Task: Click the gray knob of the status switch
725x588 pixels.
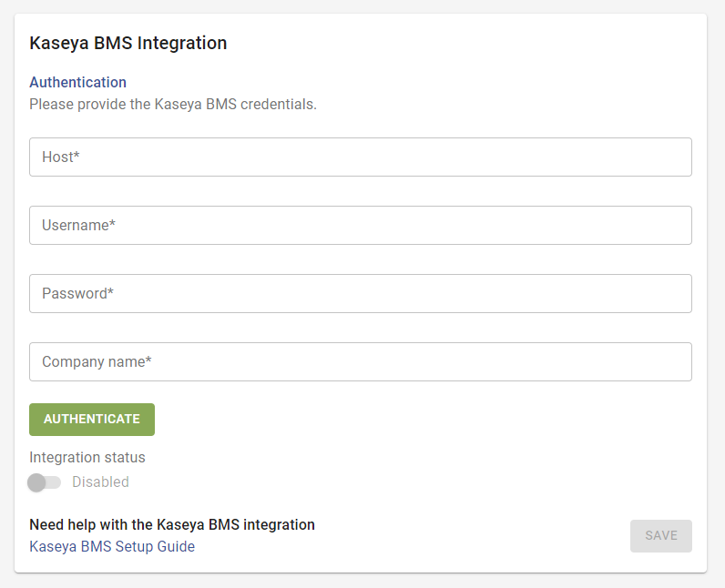Action: pos(36,482)
